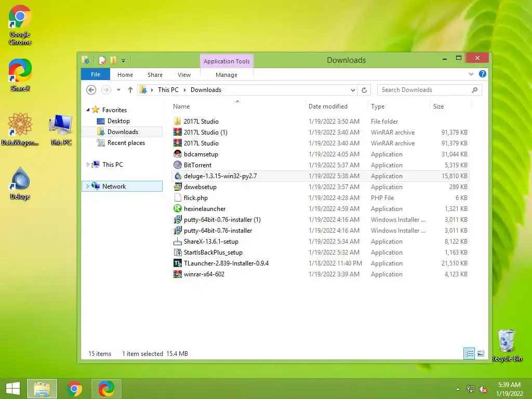Open the taskbar clock and date
The image size is (532, 399).
[509, 389]
